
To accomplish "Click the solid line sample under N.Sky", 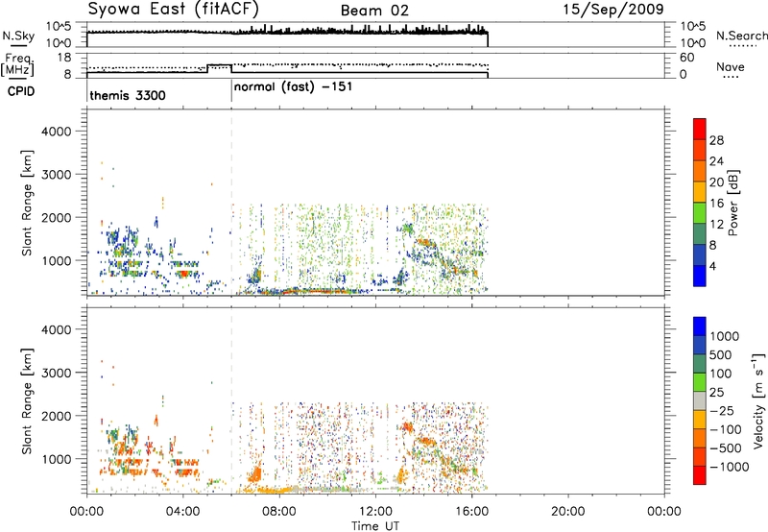I will 18,46.
